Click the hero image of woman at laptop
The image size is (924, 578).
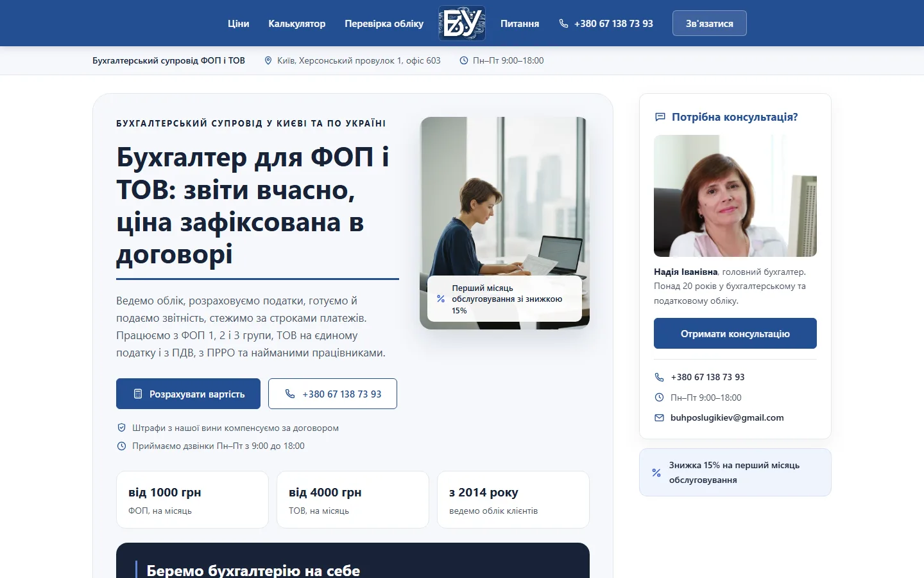tap(504, 223)
